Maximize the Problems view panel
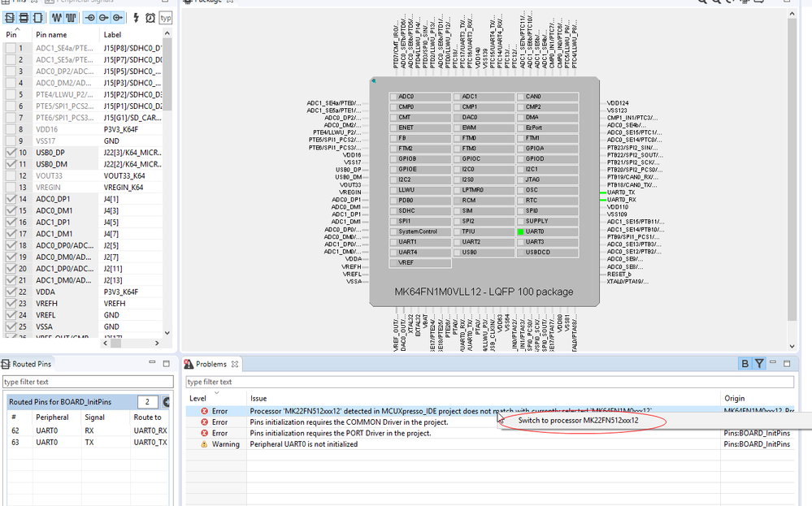This screenshot has height=506, width=812. (787, 364)
